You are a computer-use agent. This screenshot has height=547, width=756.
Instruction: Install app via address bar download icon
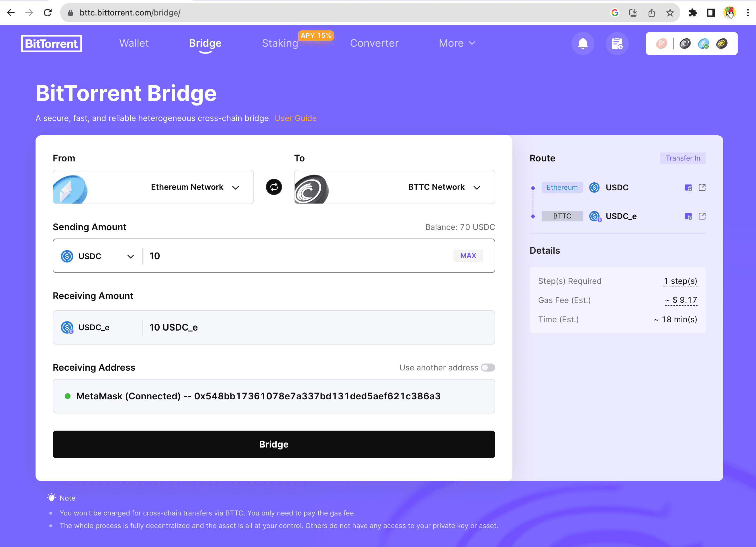pyautogui.click(x=633, y=13)
